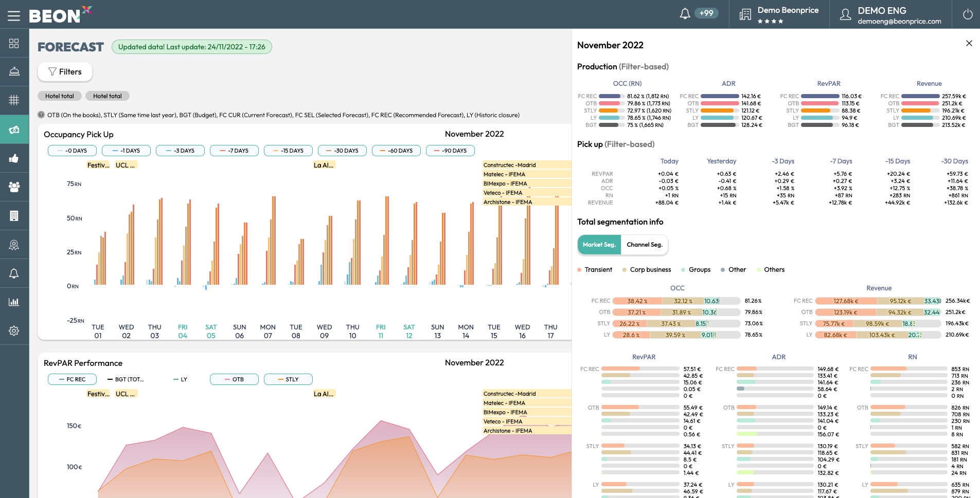Toggle the -15 DAYS pick-up series
Viewport: 980px width, 498px height.
[288, 151]
